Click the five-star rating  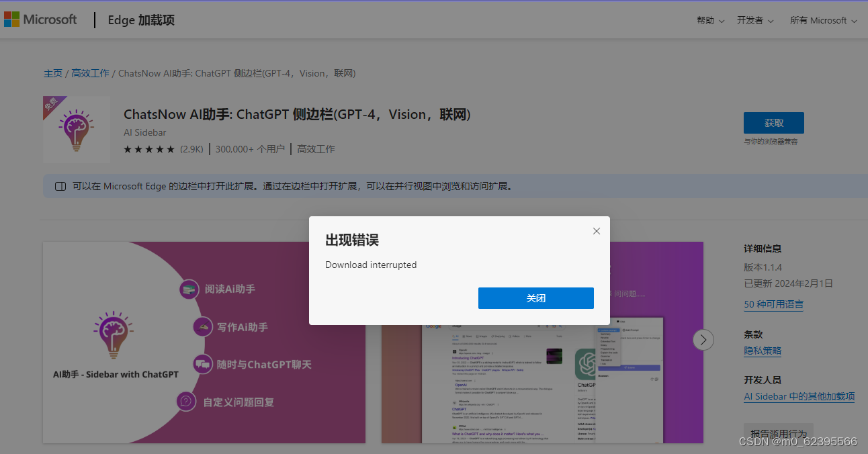[x=149, y=149]
